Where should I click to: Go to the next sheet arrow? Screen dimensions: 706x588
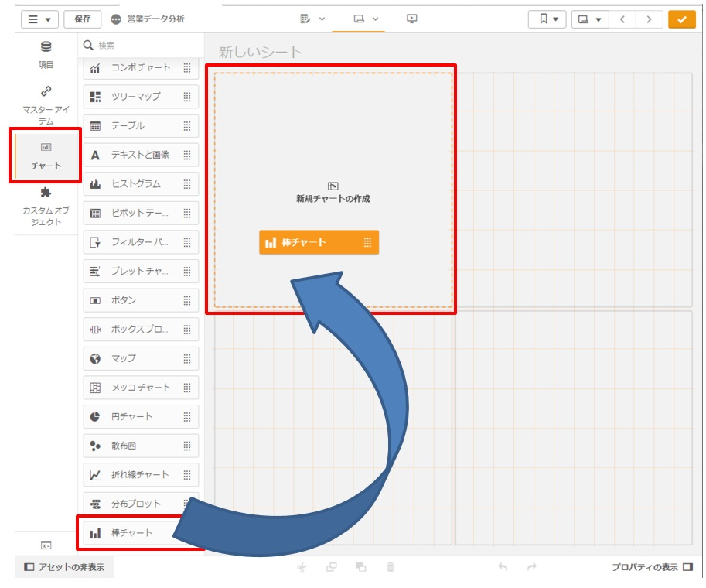(649, 19)
